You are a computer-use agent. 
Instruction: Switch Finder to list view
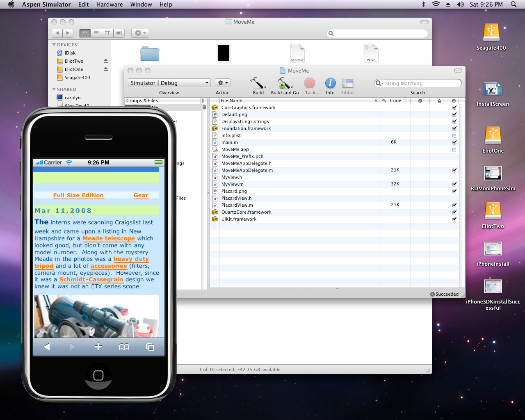pos(96,33)
